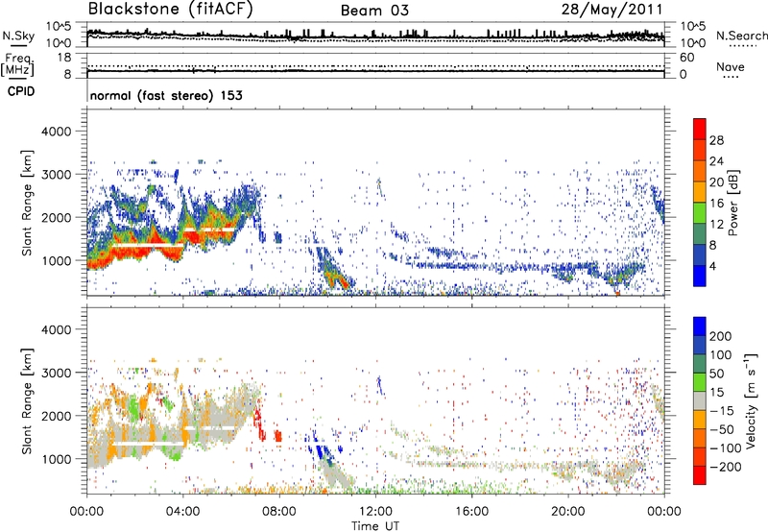Click the Blackstone (fitACF) title text
Viewport: 768px width, 532px height.
pos(170,10)
